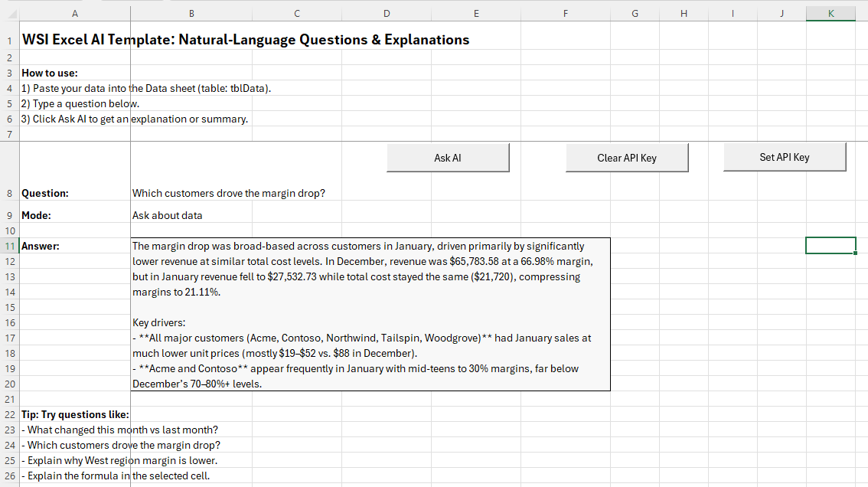Click the Ask AI button
Viewport: 868px width, 487px height.
[448, 158]
